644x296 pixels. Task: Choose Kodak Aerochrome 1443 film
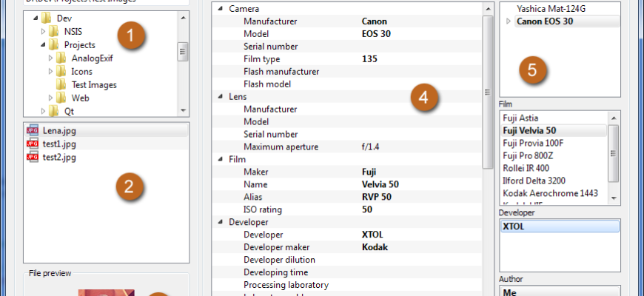550,193
